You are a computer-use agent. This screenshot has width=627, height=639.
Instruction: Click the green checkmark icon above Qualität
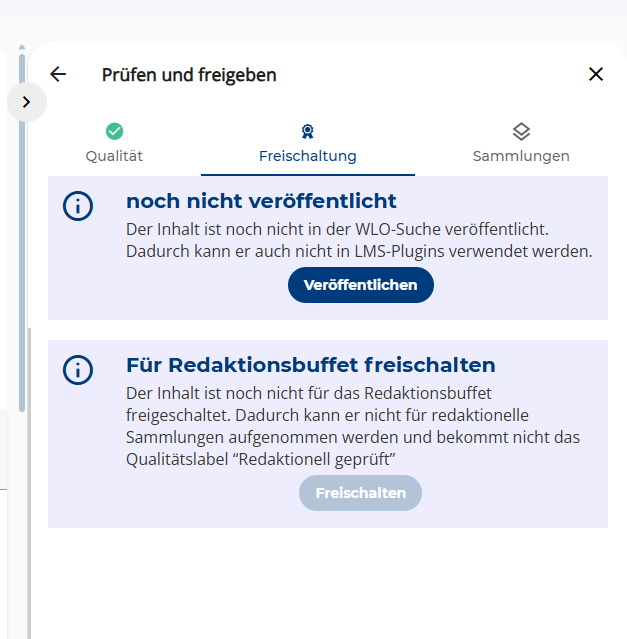click(x=114, y=131)
